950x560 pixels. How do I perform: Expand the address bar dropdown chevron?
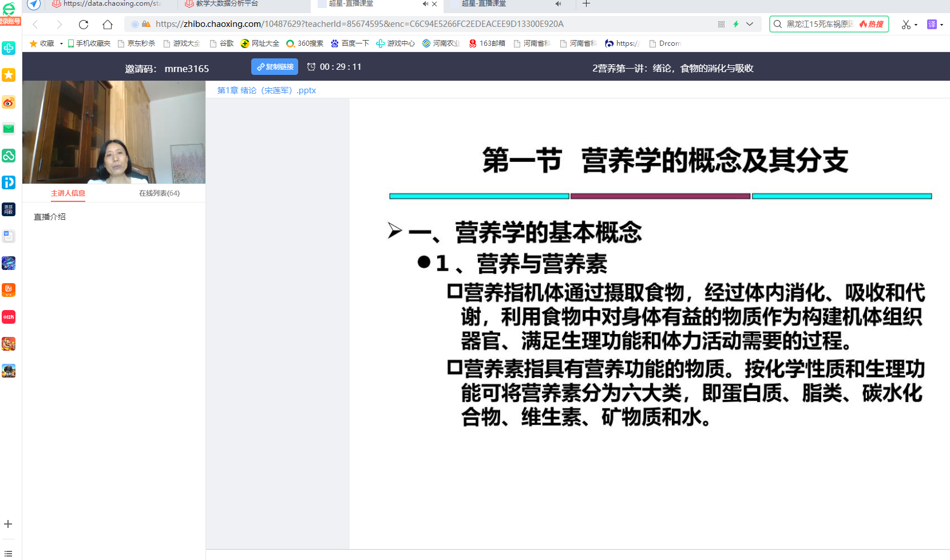750,24
